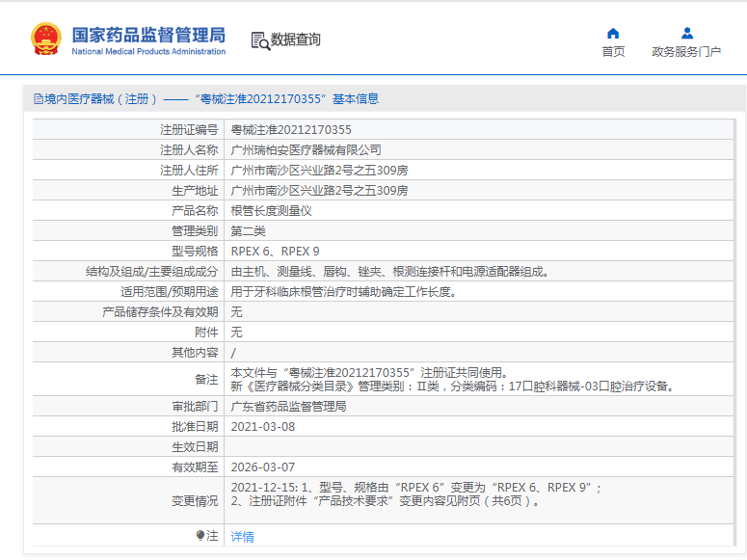Click 无 in 附件 row
This screenshot has width=747, height=560.
click(237, 333)
